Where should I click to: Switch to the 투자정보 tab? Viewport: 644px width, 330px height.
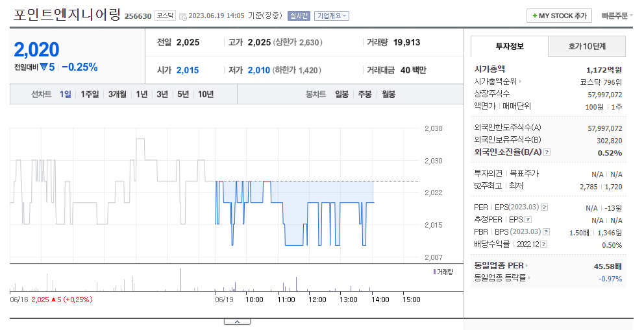click(509, 46)
